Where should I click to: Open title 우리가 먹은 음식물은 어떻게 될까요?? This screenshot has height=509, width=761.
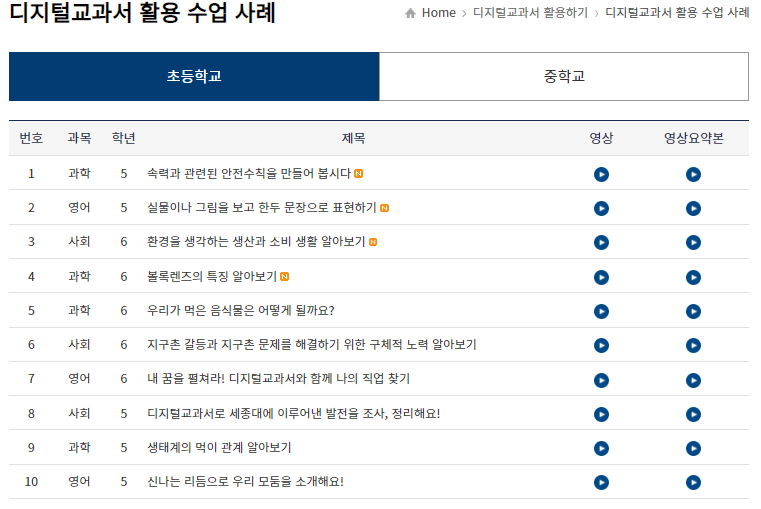coord(241,311)
